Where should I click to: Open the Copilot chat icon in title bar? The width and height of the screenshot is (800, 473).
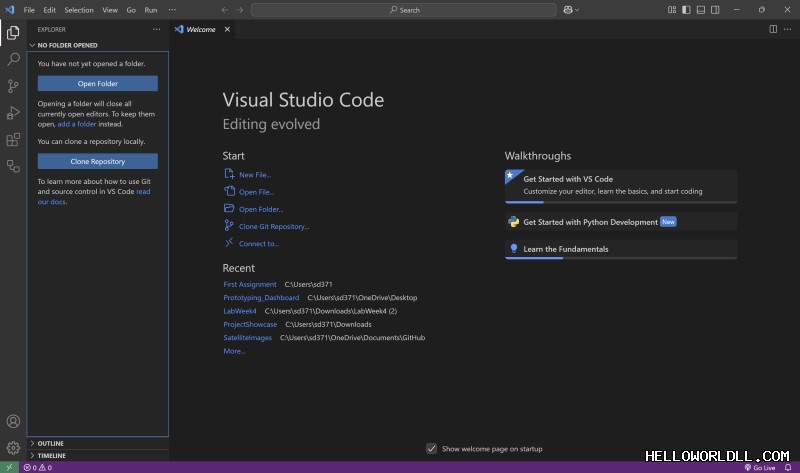[568, 10]
